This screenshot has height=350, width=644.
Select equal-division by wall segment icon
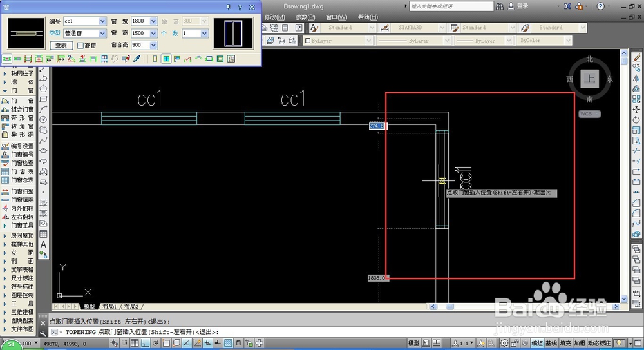39,59
